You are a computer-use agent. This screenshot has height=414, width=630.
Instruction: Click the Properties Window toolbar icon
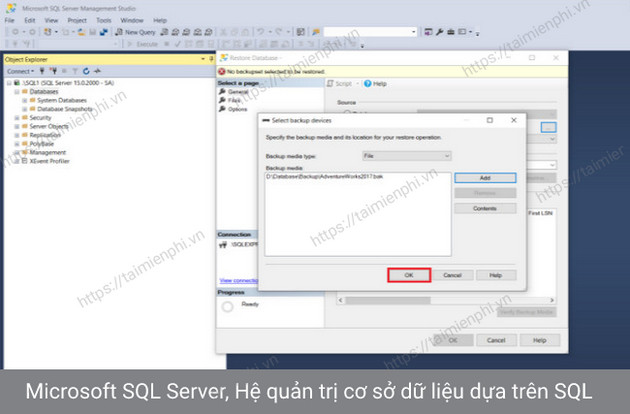(x=428, y=32)
